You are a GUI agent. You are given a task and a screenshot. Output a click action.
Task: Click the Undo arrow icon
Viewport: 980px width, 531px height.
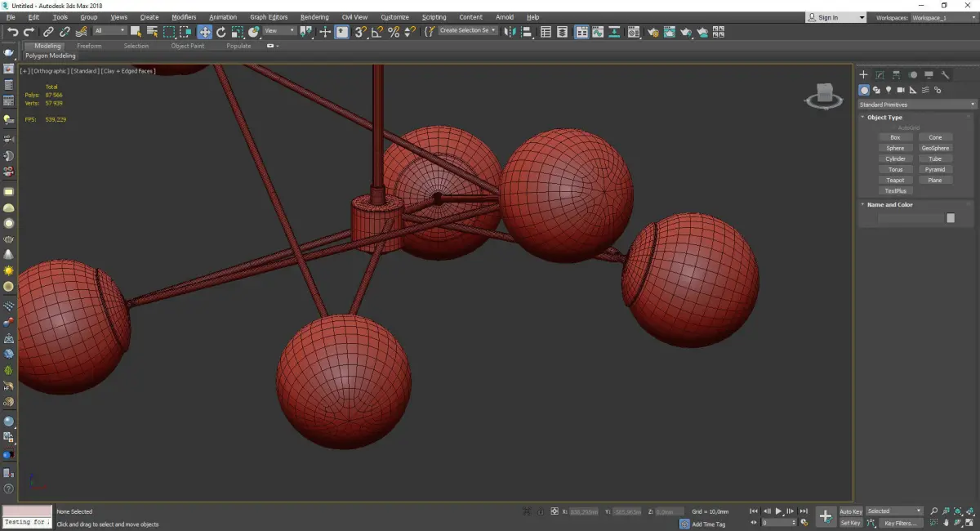pyautogui.click(x=12, y=32)
